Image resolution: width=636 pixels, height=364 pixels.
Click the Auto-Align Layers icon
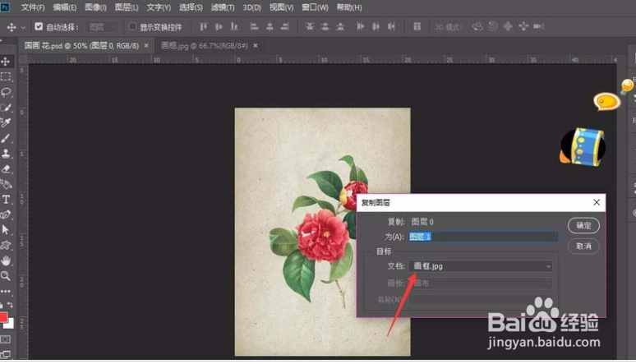point(417,27)
